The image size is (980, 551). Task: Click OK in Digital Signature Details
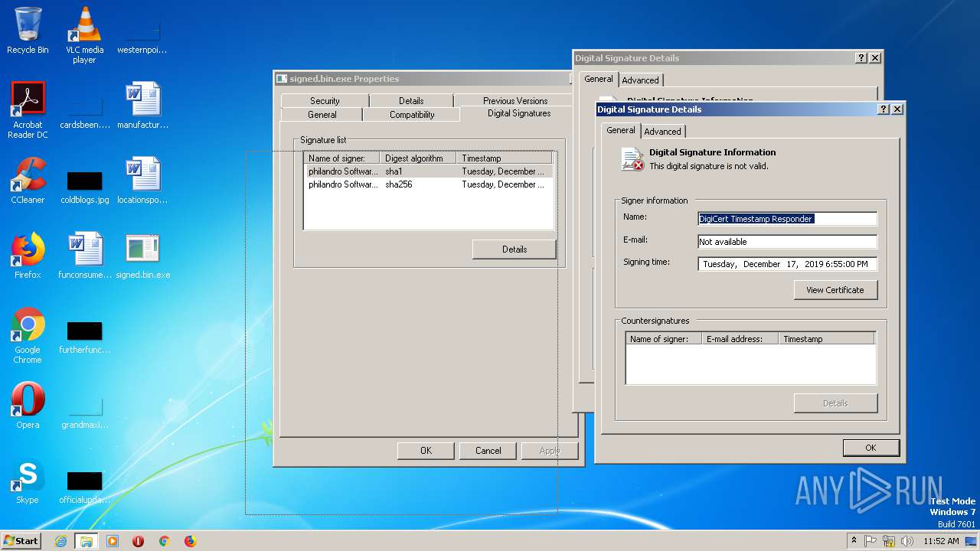coord(871,448)
